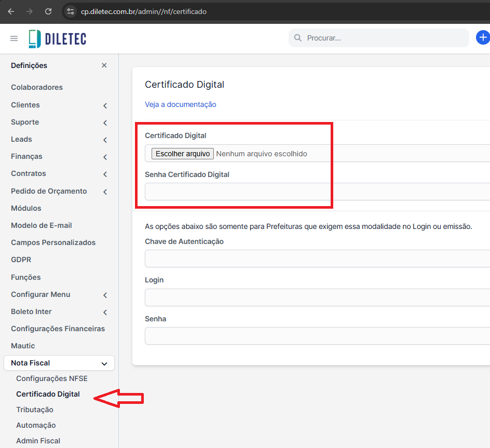Image resolution: width=490 pixels, height=448 pixels.
Task: Click into the Procurar search box
Action: [x=384, y=38]
